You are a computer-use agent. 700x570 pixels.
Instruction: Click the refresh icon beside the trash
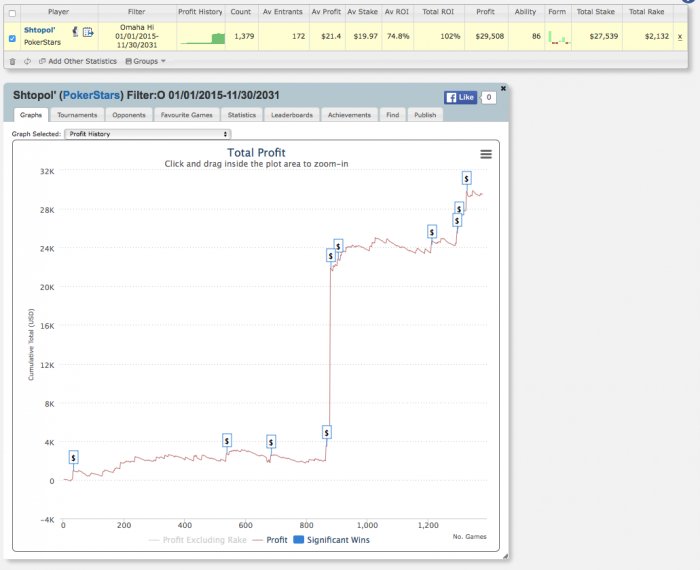tap(27, 61)
